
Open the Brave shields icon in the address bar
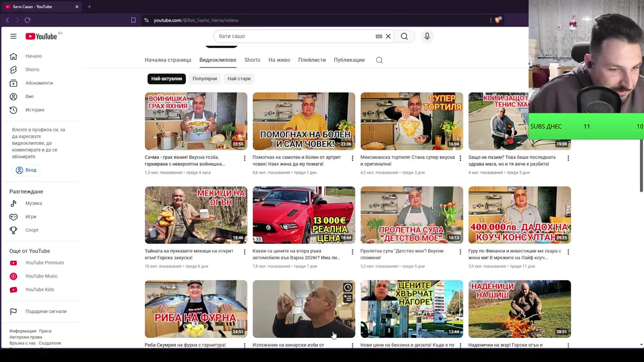(498, 20)
